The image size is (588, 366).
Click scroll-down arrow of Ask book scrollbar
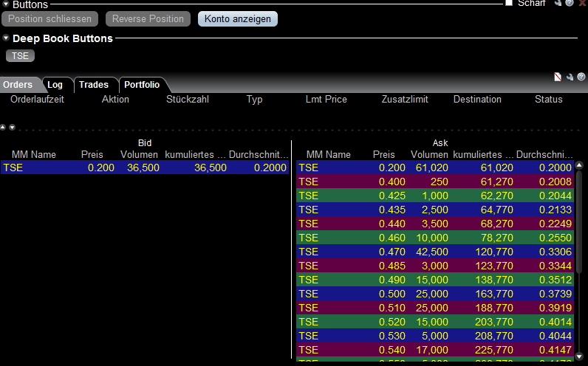pos(579,356)
